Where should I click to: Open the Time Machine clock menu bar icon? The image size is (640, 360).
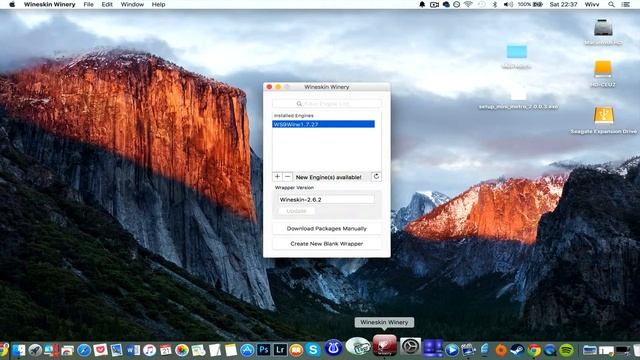482,4
